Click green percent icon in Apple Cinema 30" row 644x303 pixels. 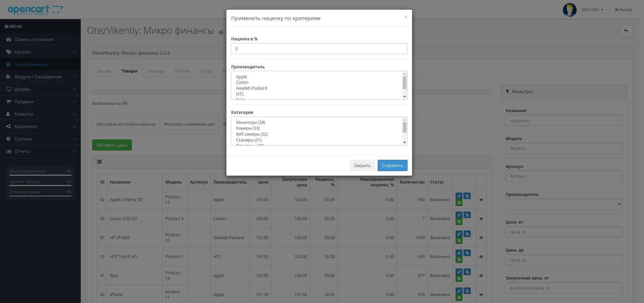click(459, 203)
